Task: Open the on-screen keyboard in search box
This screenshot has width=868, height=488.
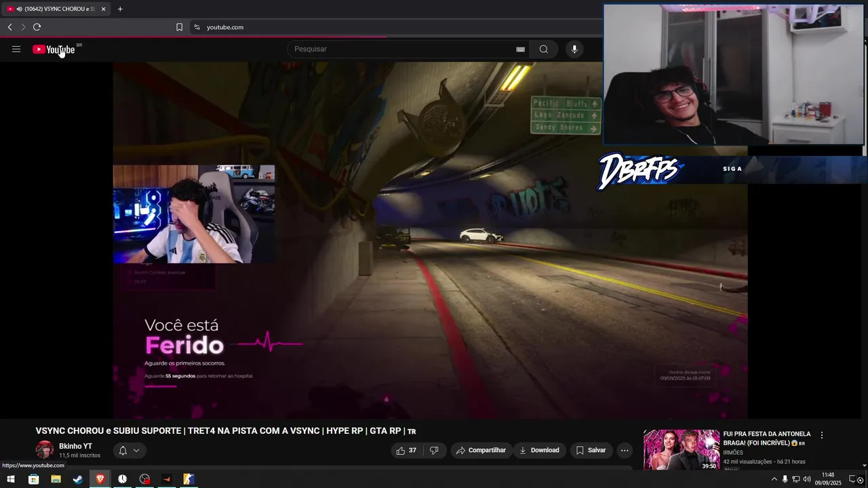Action: pos(520,49)
